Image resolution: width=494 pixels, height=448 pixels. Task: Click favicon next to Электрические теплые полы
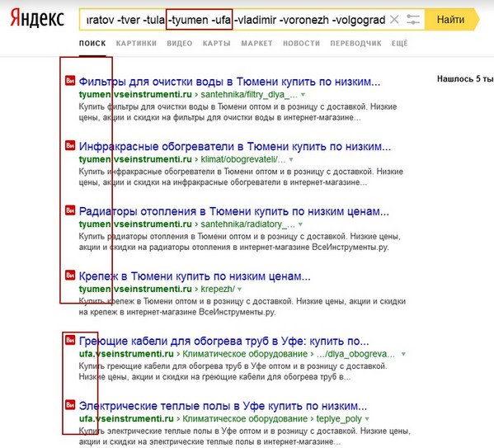point(70,405)
